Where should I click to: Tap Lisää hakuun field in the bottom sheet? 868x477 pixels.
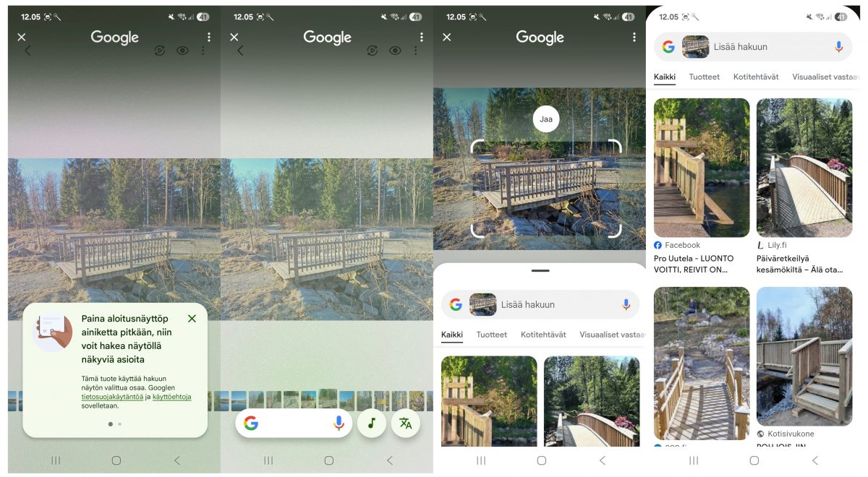click(540, 304)
